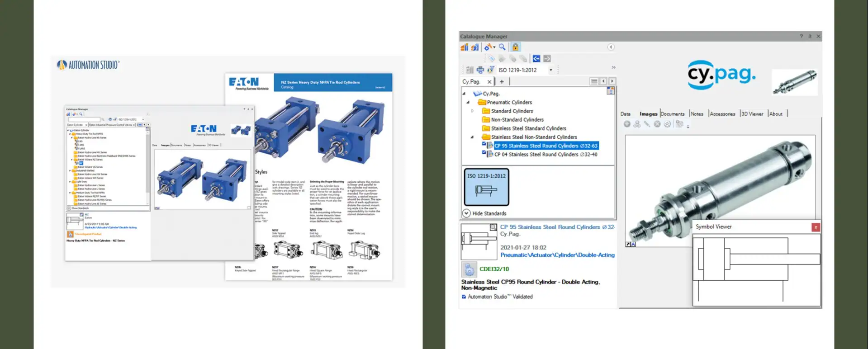Switch to the 3D Viewer tab

(752, 114)
